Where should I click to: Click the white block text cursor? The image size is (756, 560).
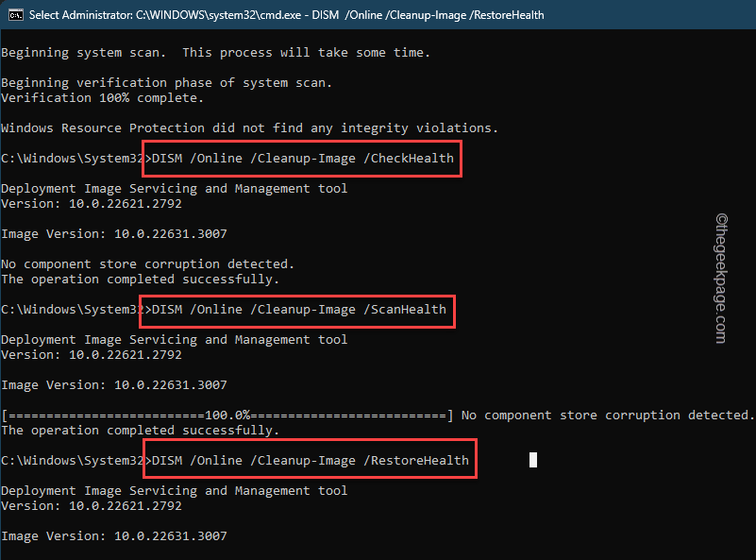coord(532,460)
